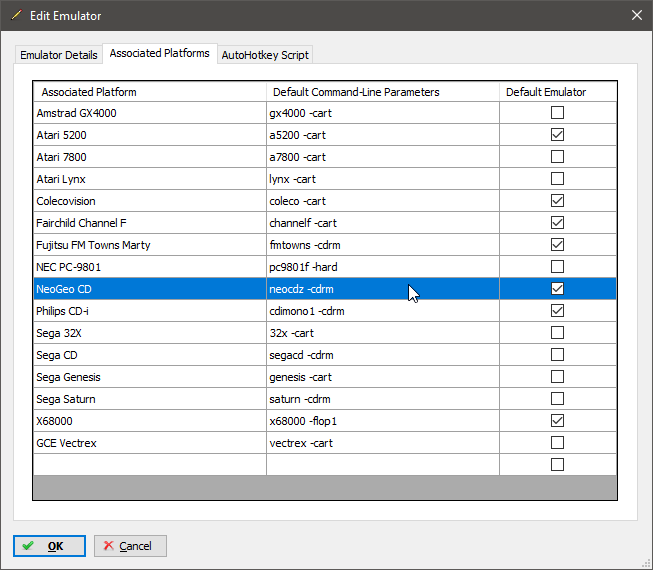
Task: Click the pencil icon in the title bar
Action: 16,15
